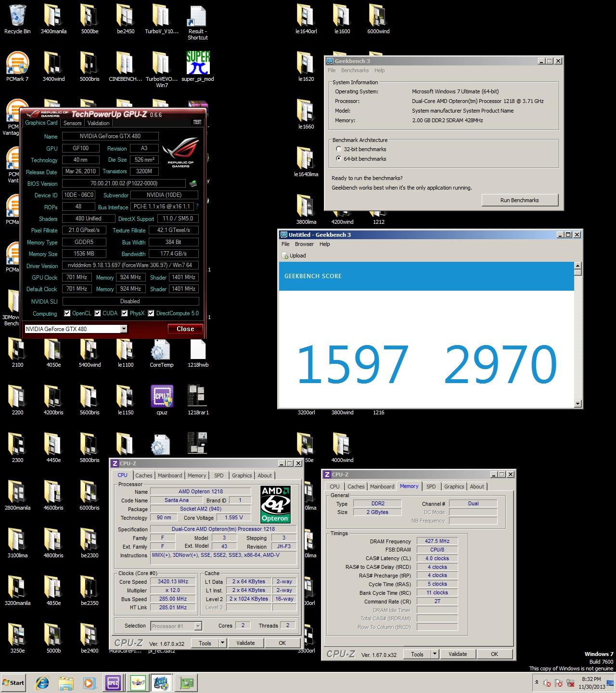Viewport: 616px width, 693px height.
Task: Click the Core Speed 3420.13 MHz value
Action: pyautogui.click(x=173, y=581)
